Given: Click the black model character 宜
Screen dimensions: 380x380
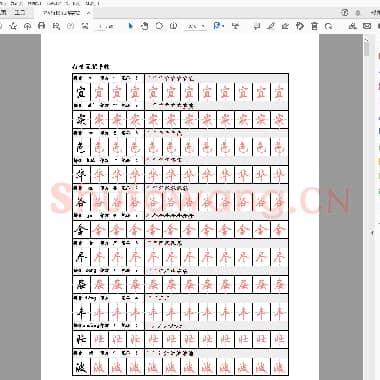Looking at the screenshot, I should (x=81, y=92).
